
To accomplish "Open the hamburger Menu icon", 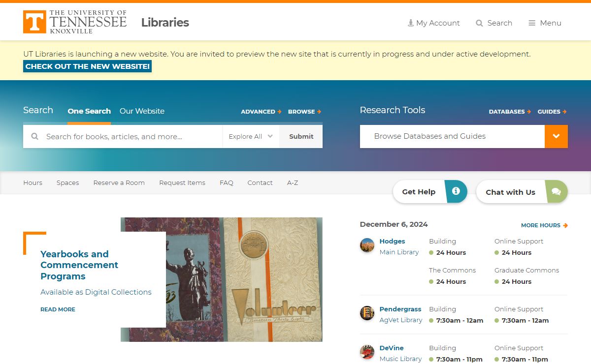I will point(532,23).
